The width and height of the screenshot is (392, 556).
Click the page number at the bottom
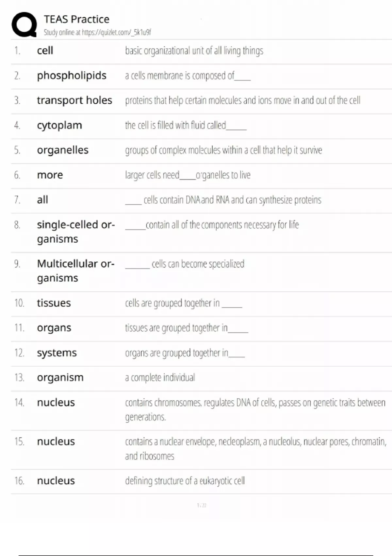[202, 505]
